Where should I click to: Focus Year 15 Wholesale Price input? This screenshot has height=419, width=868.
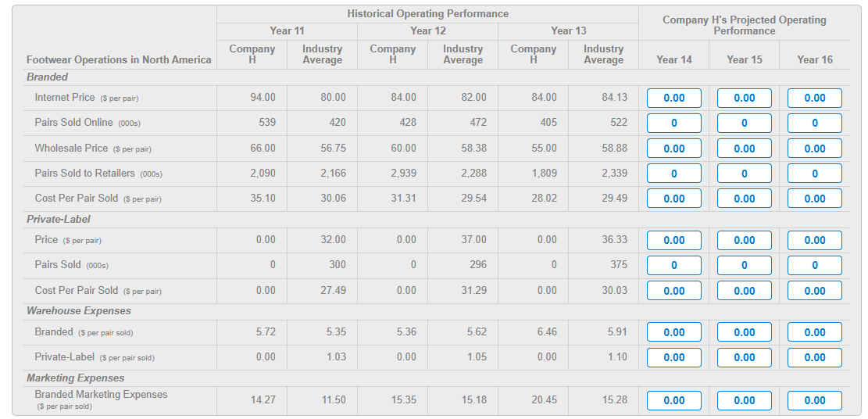point(744,149)
